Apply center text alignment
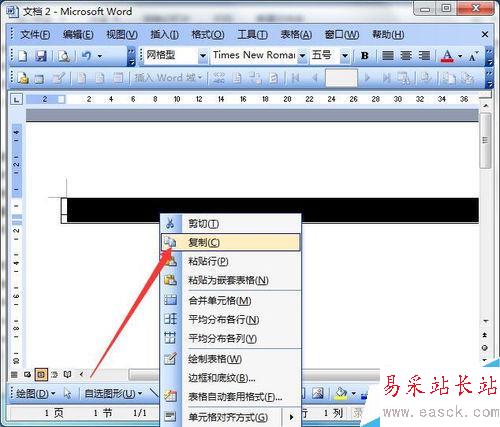The image size is (500, 427). [x=406, y=56]
